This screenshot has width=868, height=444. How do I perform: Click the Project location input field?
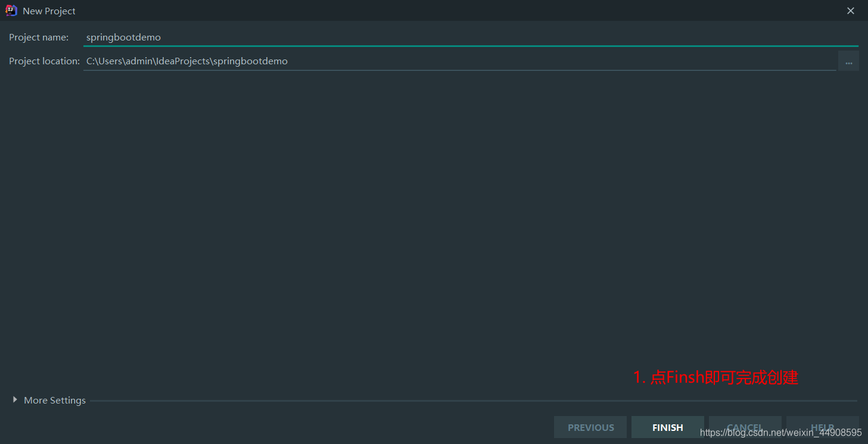pos(459,61)
